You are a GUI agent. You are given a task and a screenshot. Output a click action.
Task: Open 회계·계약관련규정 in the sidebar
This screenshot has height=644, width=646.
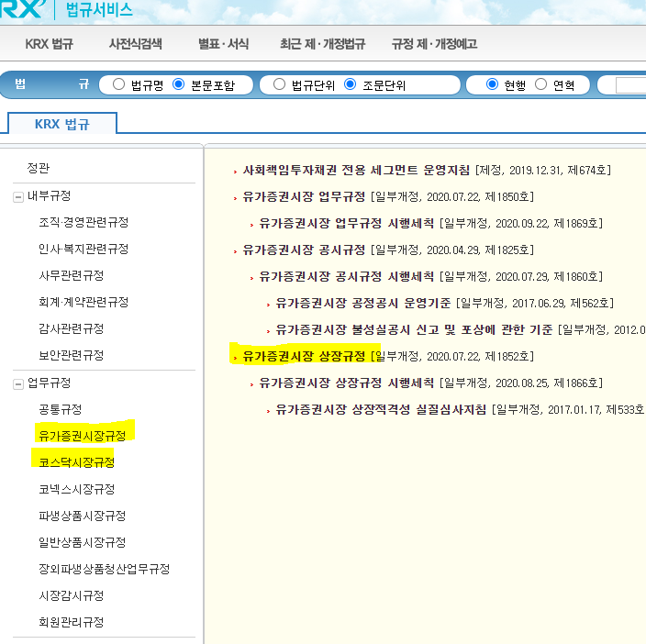coord(84,302)
